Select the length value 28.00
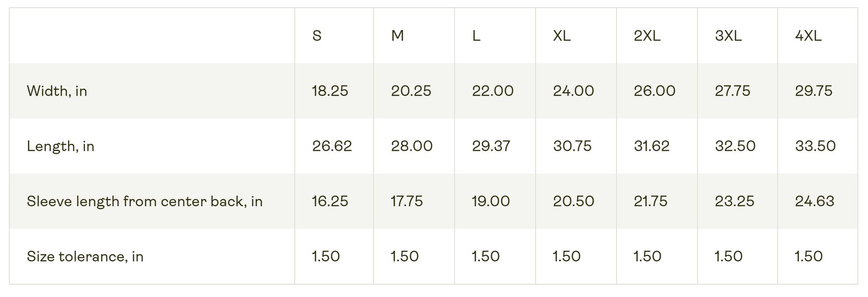This screenshot has height=297, width=868. [412, 146]
